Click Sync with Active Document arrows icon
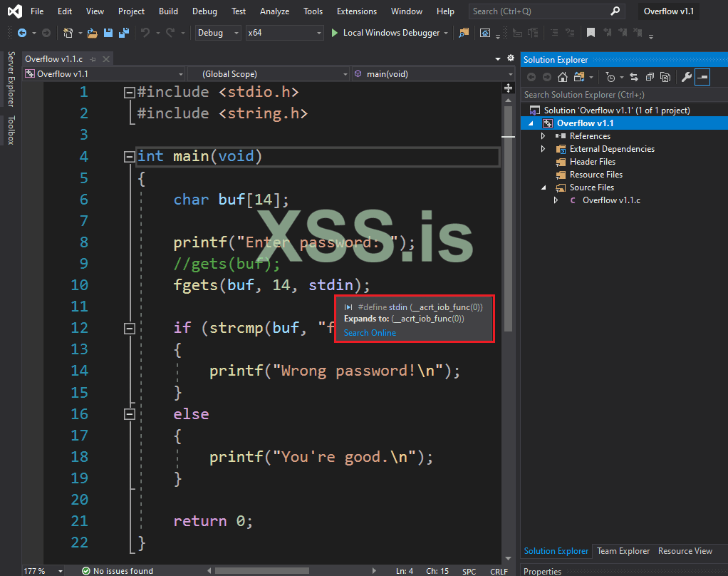This screenshot has height=576, width=728. tap(634, 77)
